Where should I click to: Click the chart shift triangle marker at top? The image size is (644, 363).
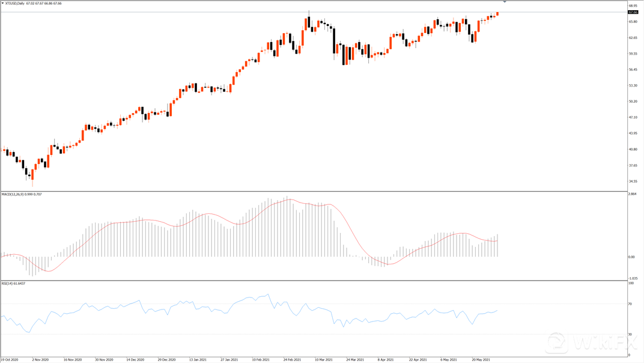(x=505, y=2)
